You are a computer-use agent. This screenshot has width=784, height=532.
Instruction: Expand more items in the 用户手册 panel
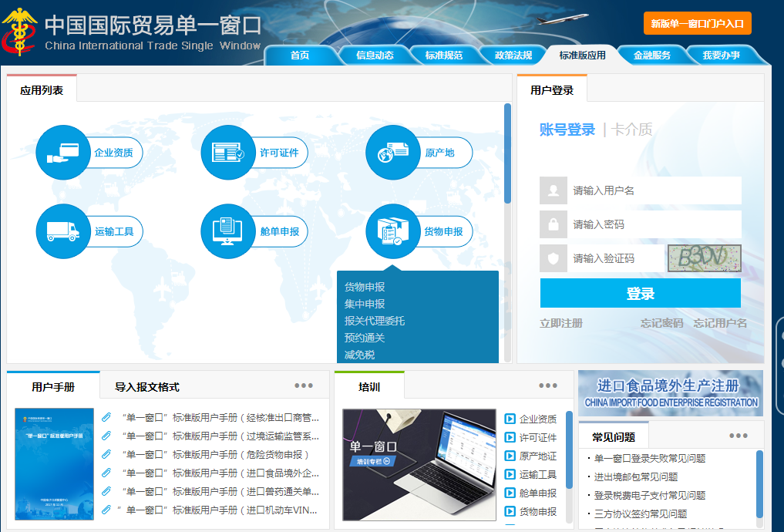(304, 385)
